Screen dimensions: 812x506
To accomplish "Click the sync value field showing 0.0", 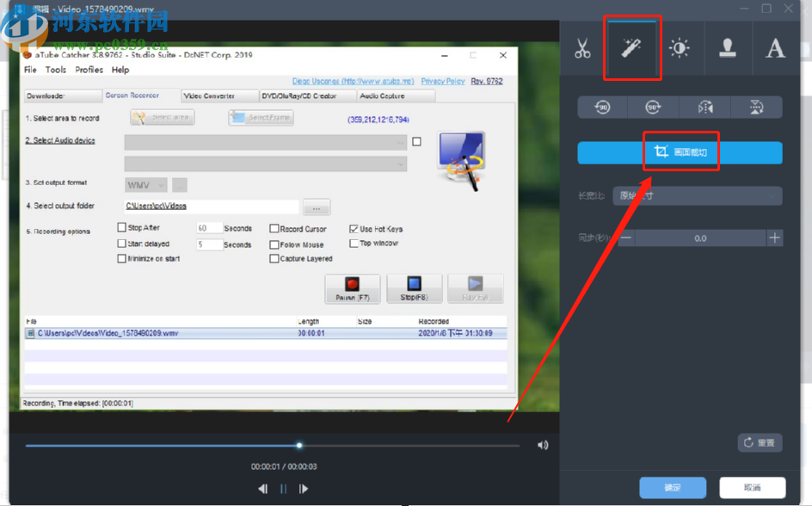I will coord(701,238).
